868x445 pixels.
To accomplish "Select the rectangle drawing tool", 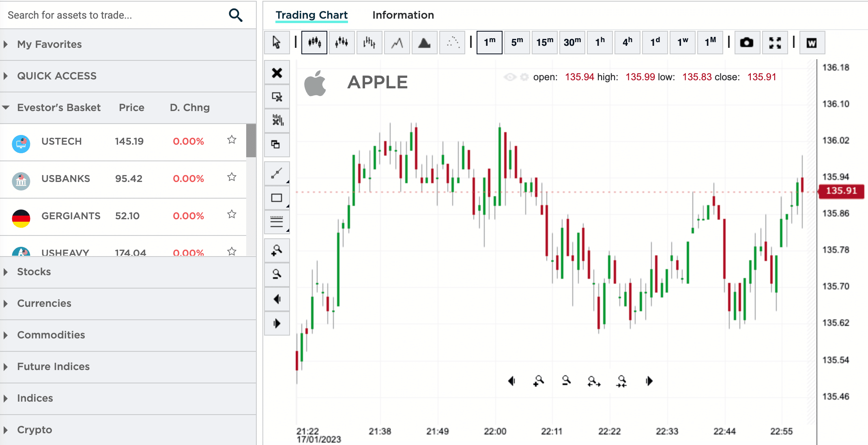I will (x=277, y=198).
